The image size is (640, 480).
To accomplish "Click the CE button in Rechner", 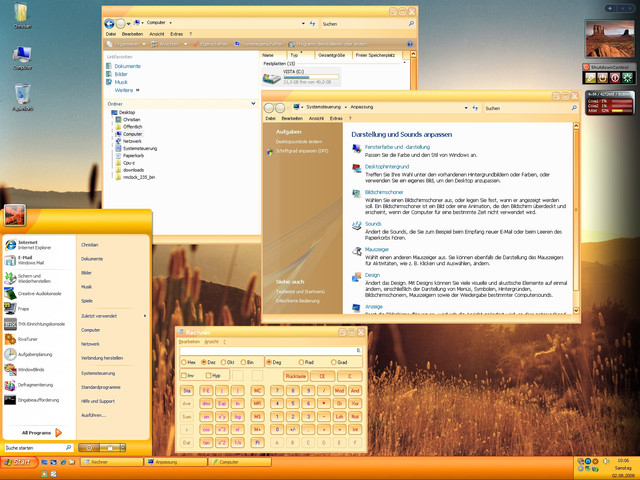I will [322, 376].
